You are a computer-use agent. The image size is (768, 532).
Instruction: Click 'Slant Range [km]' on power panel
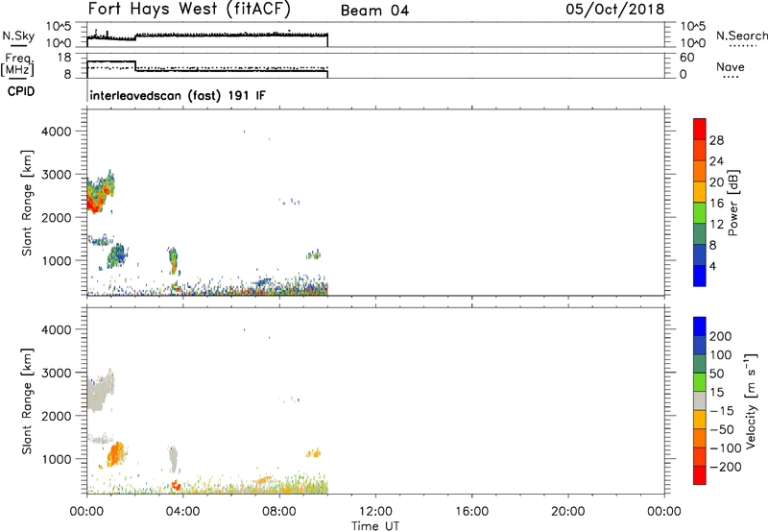click(27, 203)
